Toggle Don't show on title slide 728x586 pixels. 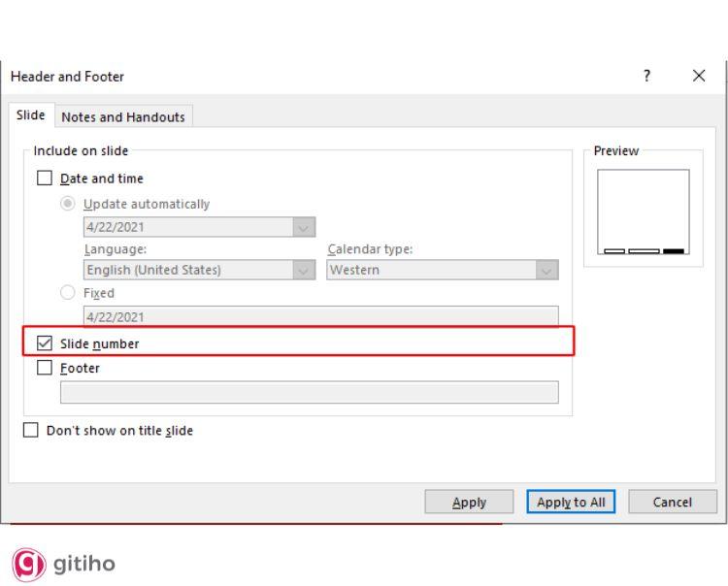pos(31,431)
